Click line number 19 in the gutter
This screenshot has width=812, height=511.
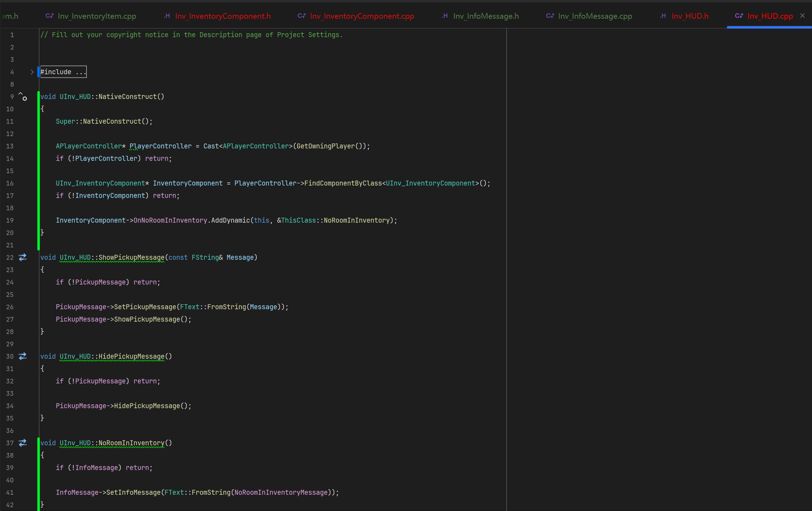point(10,221)
